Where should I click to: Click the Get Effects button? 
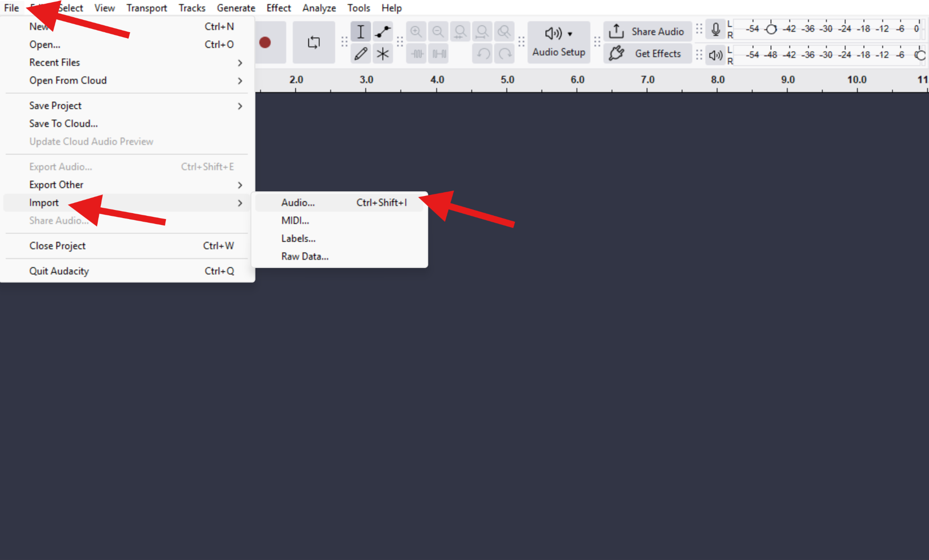pos(648,54)
